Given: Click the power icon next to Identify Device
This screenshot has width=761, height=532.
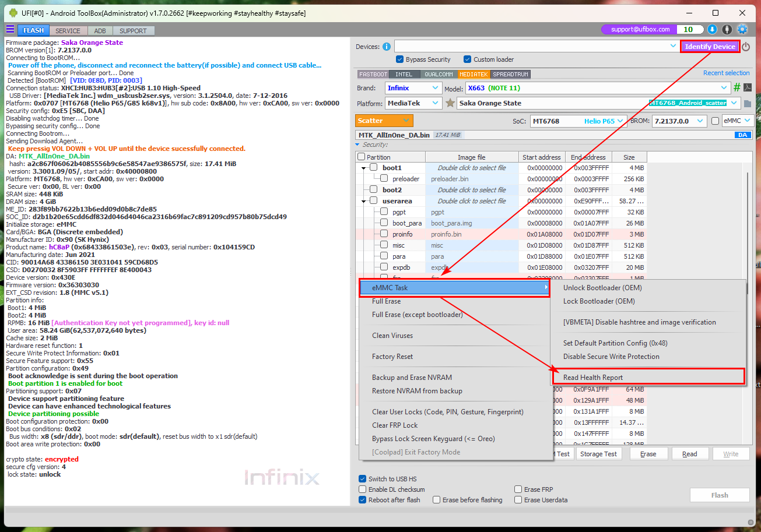Looking at the screenshot, I should coord(746,47).
